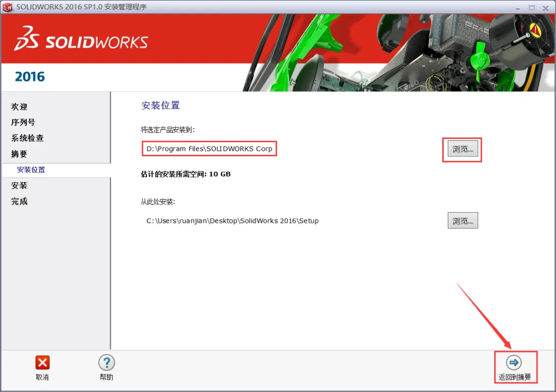The height and width of the screenshot is (392, 556).
Task: Click the 将选定产品安装到 label
Action: (168, 130)
